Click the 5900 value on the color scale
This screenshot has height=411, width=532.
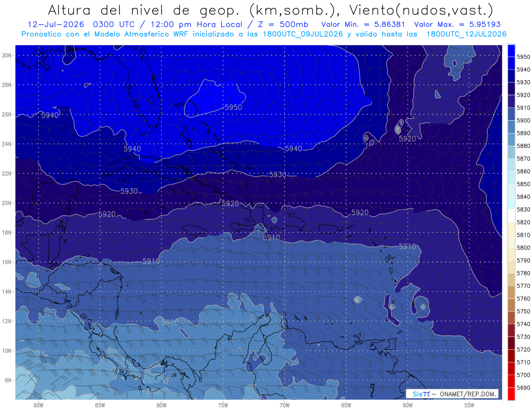click(x=523, y=120)
